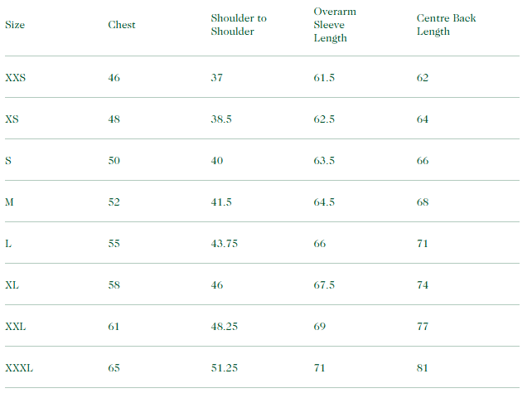The image size is (532, 403).
Task: Select shoulder value 43.75 in the L row
Action: (x=224, y=244)
